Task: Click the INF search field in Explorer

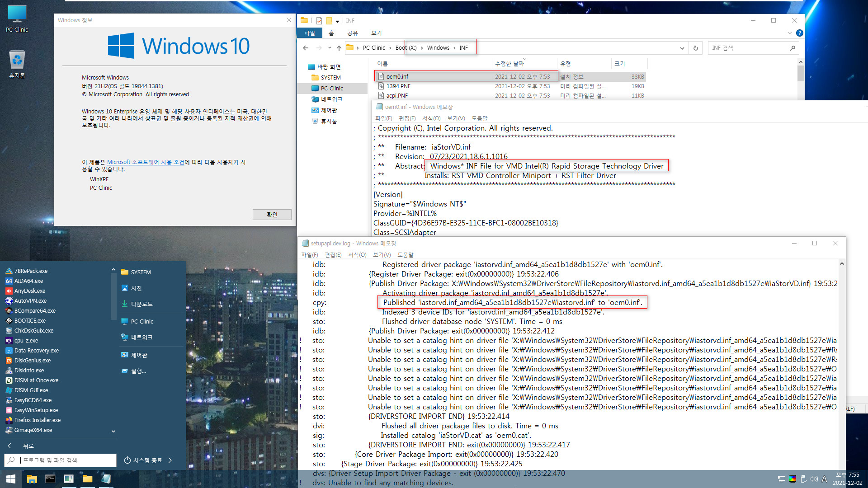Action: point(753,48)
